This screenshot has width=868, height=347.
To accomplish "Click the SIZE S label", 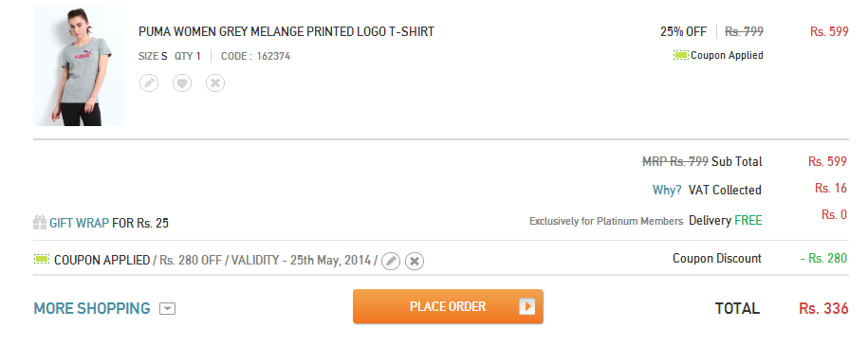I will (x=153, y=56).
